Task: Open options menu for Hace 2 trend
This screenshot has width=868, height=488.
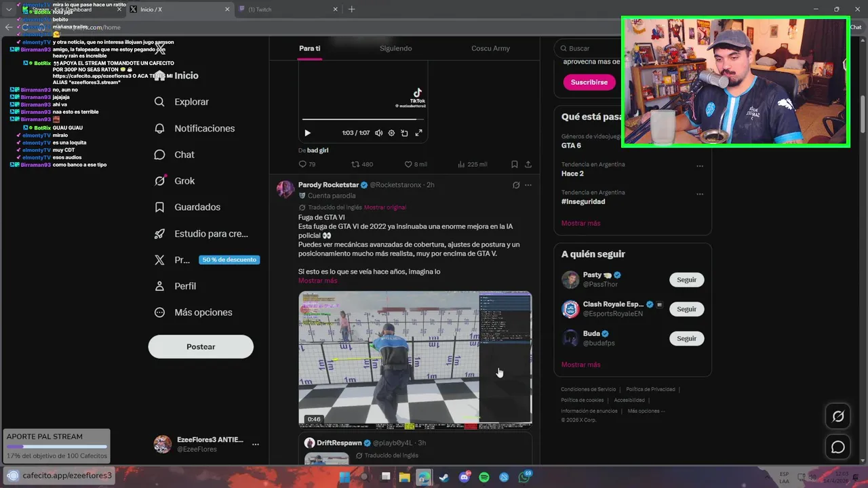Action: (x=700, y=165)
